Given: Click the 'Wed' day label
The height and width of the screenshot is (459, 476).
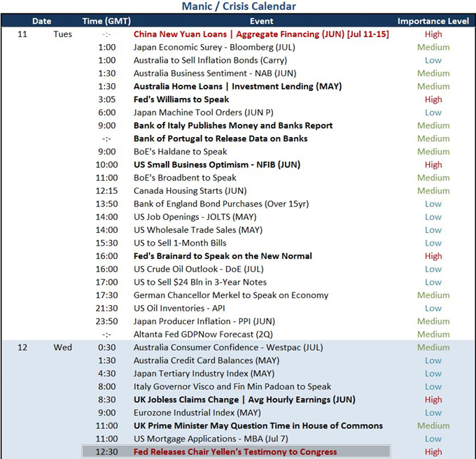Looking at the screenshot, I should [63, 347].
